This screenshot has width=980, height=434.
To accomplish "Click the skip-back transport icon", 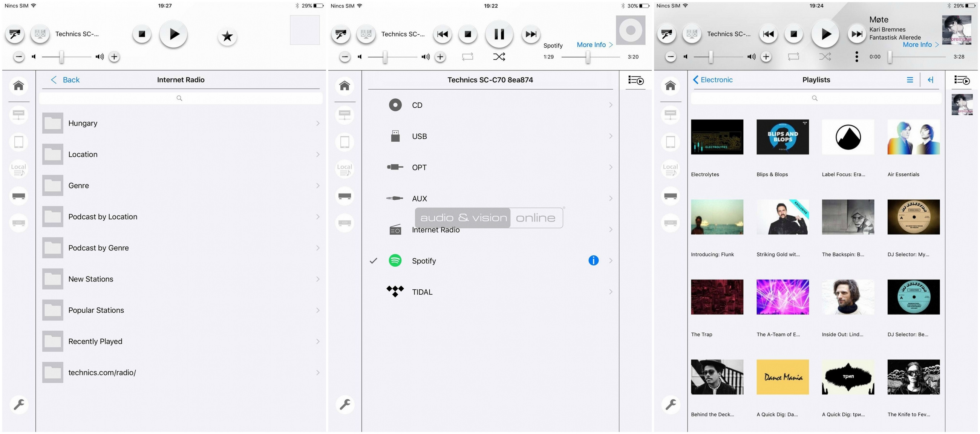I will [x=442, y=34].
